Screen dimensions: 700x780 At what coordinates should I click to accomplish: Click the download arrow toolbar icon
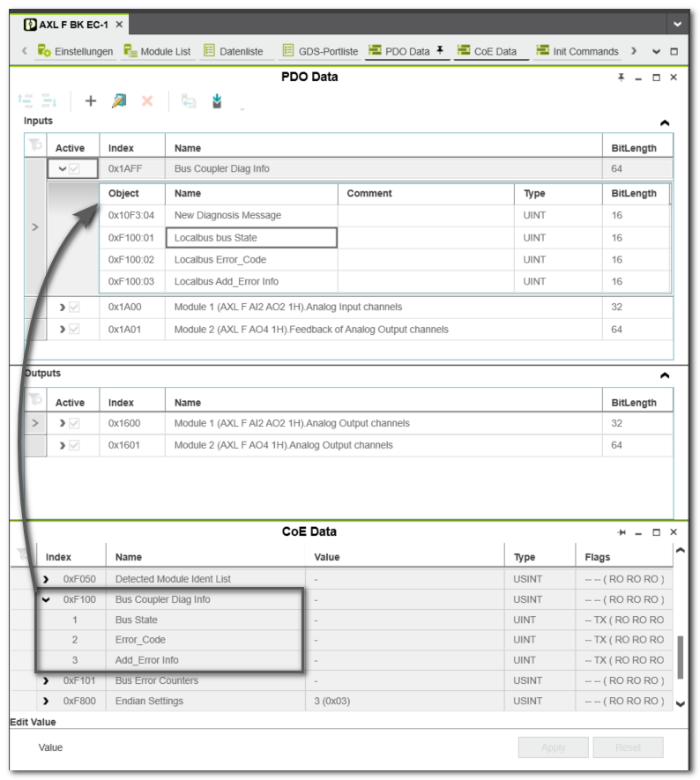[217, 101]
